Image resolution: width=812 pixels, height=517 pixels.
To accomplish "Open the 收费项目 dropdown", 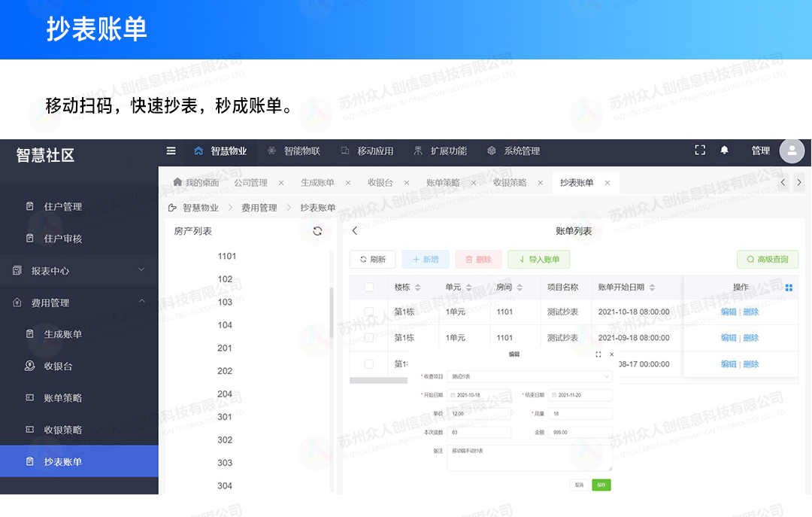I will pyautogui.click(x=529, y=376).
